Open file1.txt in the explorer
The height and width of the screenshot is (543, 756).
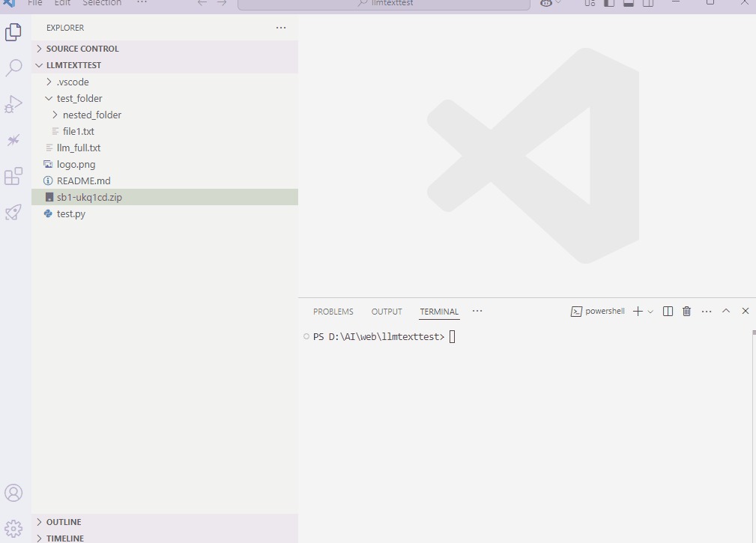165,132
